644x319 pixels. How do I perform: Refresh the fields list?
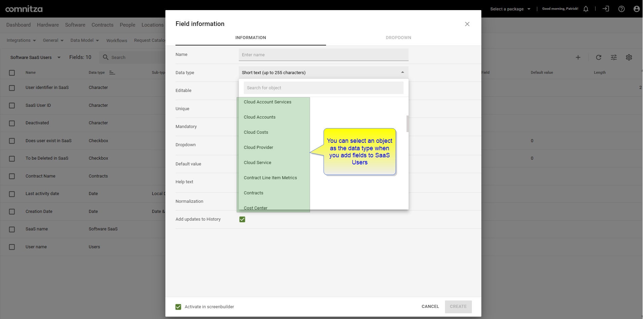(599, 58)
